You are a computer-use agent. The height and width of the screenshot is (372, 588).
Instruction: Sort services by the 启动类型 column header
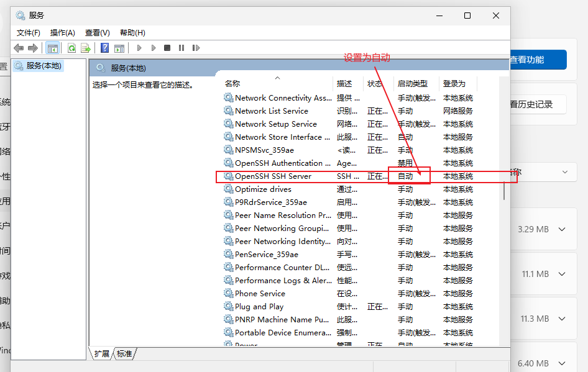coord(413,83)
